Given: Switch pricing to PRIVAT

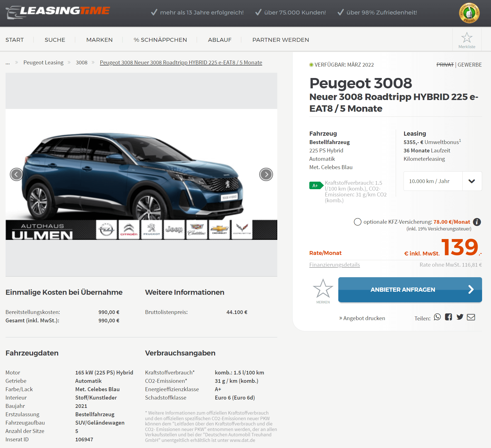Looking at the screenshot, I should pyautogui.click(x=445, y=65).
